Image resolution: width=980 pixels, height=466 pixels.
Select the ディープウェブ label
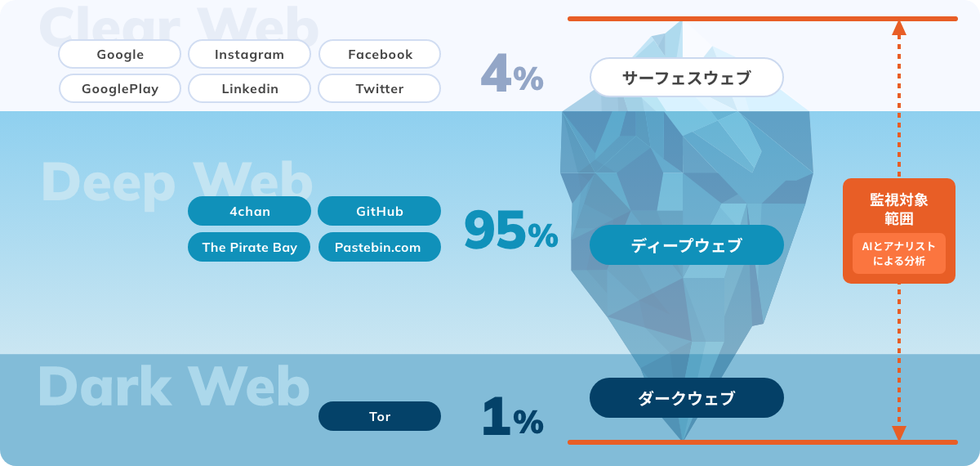(x=687, y=245)
